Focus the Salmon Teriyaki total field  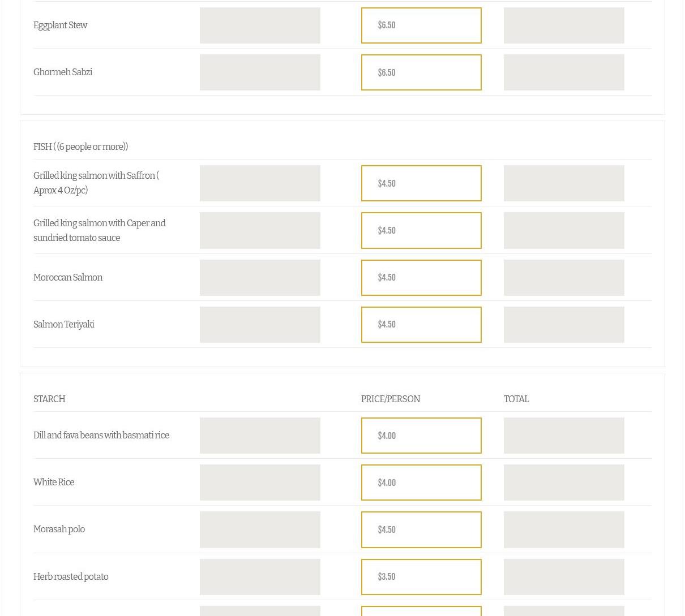564,325
